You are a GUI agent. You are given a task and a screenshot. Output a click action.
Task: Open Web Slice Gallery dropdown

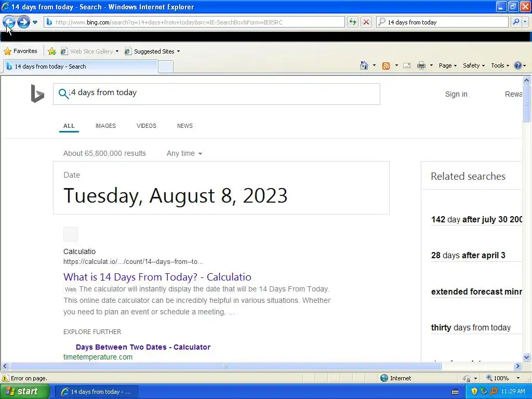click(90, 51)
